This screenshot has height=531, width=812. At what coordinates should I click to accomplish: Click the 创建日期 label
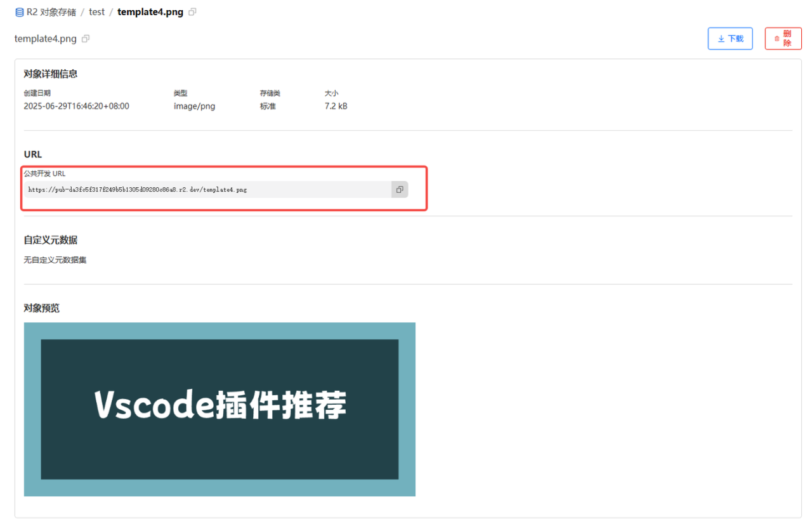pos(37,93)
